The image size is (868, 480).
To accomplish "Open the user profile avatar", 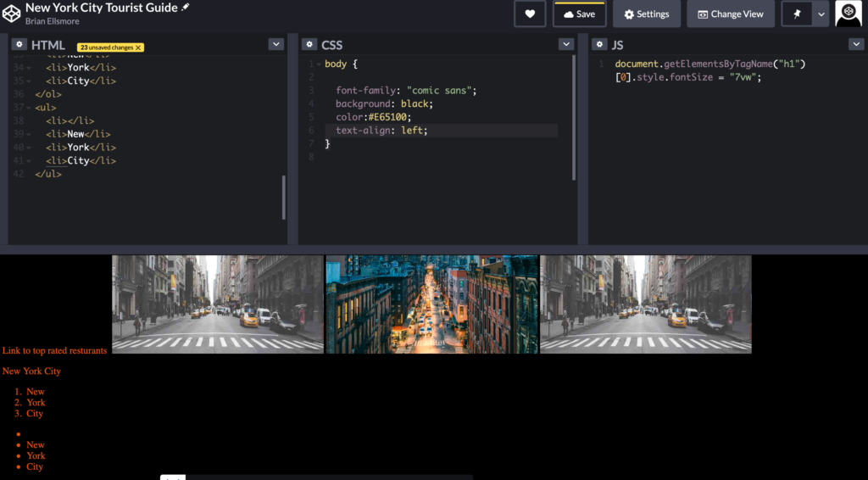I will [849, 14].
